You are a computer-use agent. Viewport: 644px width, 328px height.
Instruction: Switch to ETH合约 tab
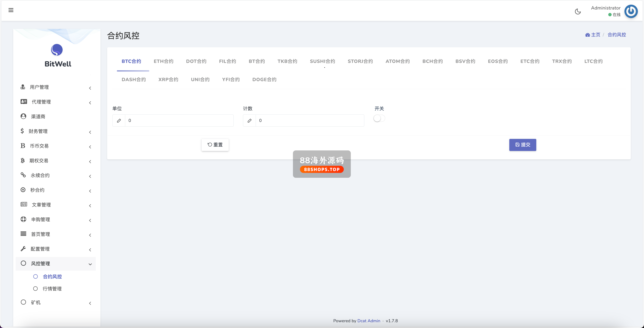(163, 61)
